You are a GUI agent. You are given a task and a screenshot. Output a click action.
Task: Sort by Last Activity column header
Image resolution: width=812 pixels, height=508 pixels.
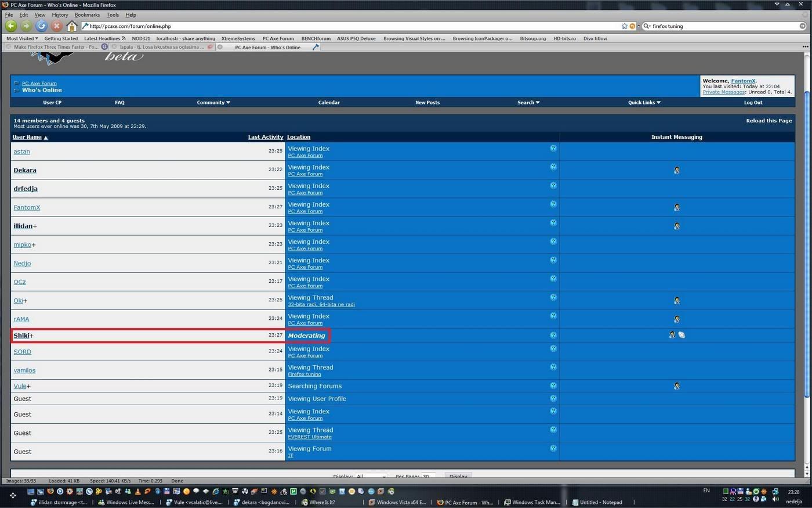pyautogui.click(x=266, y=137)
